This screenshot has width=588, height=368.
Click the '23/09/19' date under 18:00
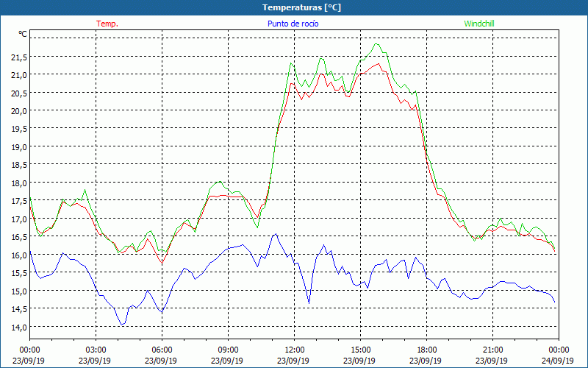426,361
